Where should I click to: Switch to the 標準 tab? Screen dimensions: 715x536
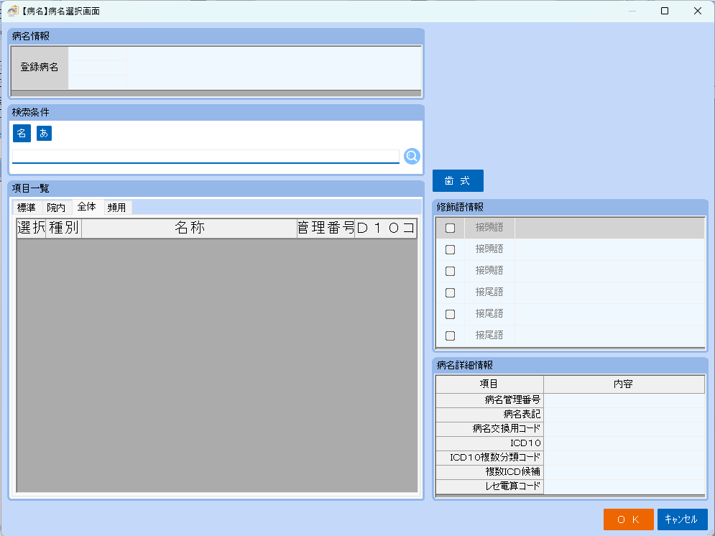26,208
